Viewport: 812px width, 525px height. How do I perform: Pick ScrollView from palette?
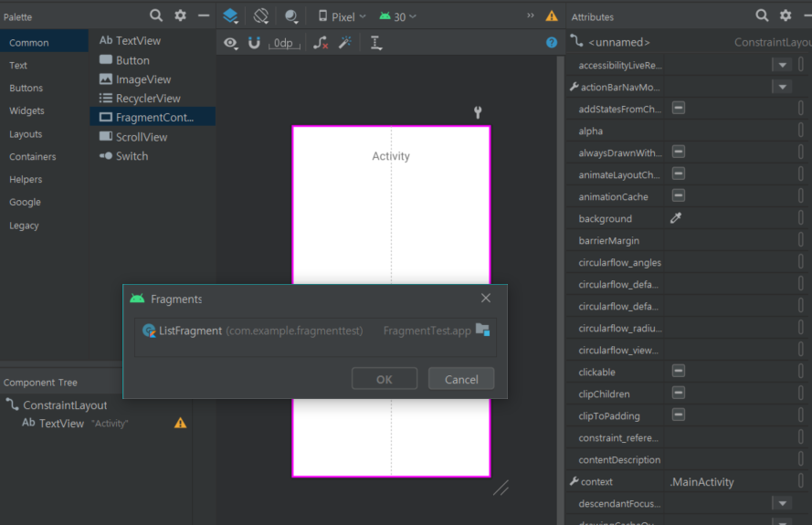(x=153, y=137)
